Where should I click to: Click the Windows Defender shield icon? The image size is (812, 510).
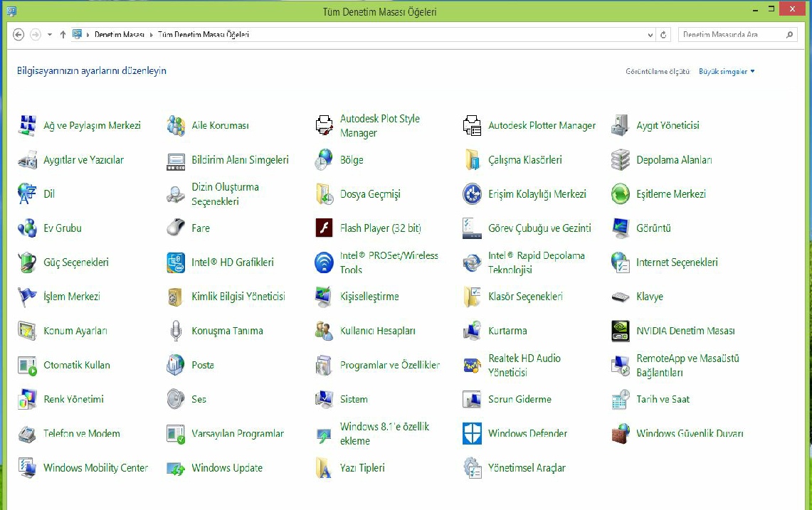(x=473, y=433)
